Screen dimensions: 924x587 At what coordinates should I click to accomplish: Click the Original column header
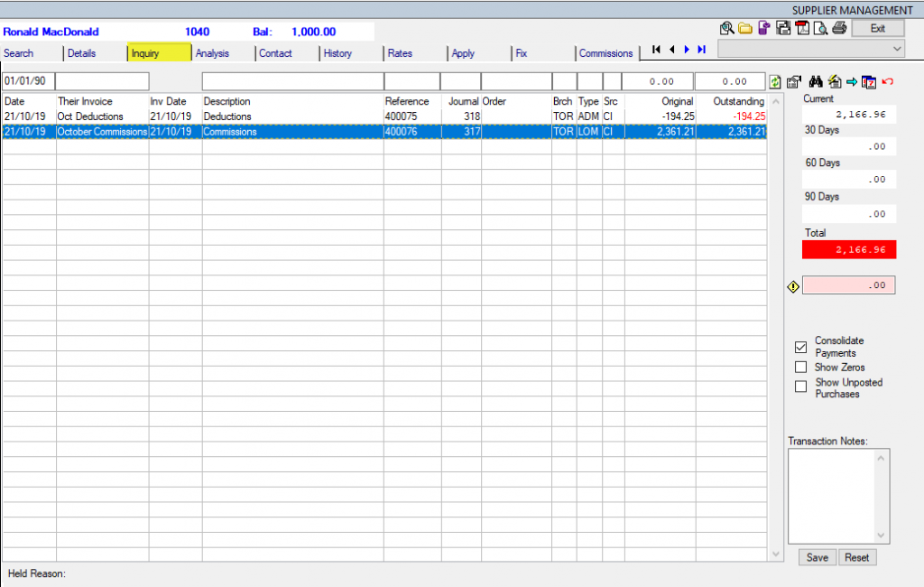(677, 101)
